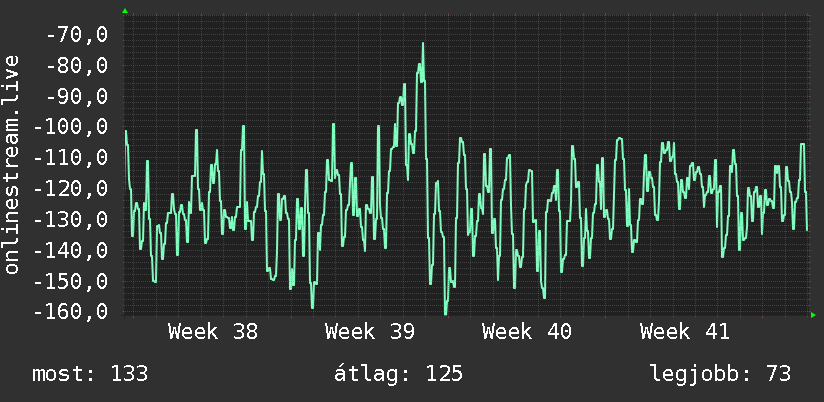824x402 pixels.
Task: Click the 'átlag: 125' value
Action: (398, 374)
